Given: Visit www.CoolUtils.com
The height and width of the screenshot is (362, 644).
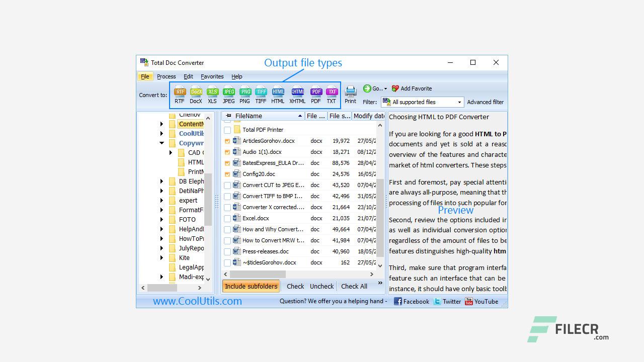Looking at the screenshot, I should [x=198, y=301].
